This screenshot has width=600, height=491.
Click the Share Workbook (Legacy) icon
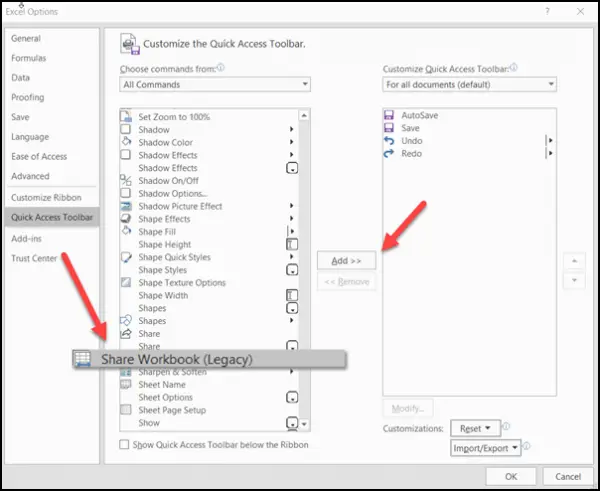pos(82,359)
